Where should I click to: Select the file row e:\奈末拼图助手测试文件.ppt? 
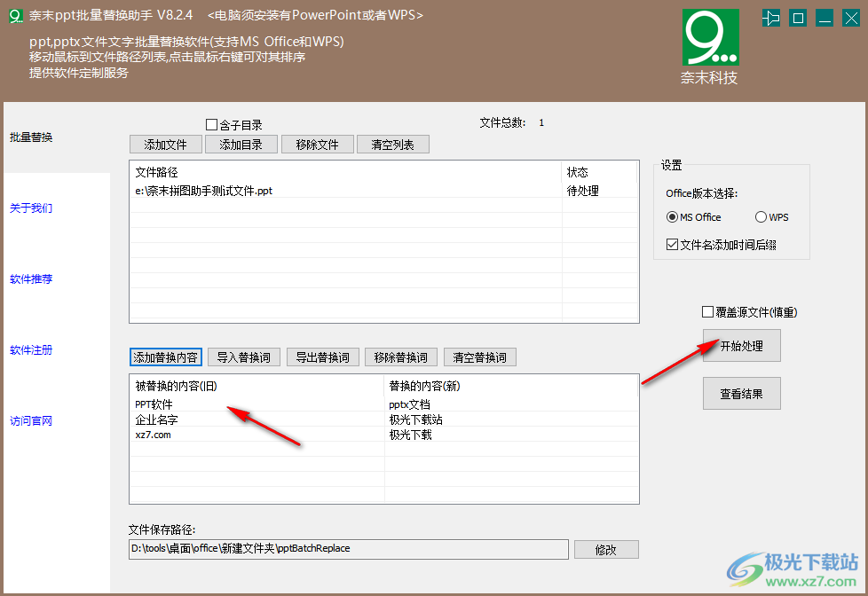point(384,191)
